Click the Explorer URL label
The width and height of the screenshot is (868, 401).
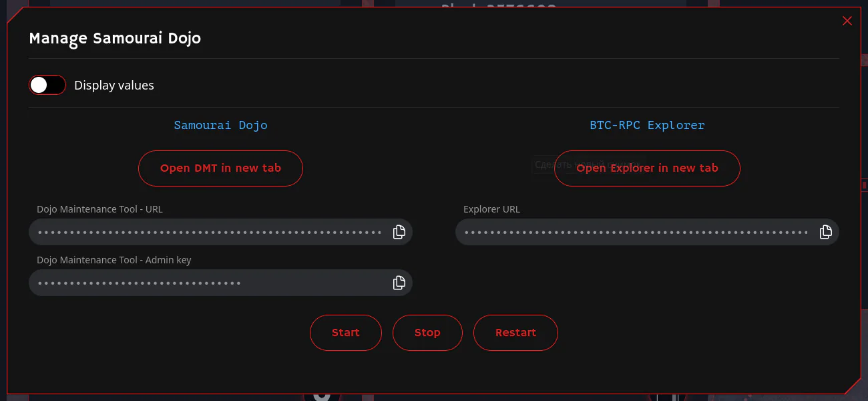(x=491, y=209)
